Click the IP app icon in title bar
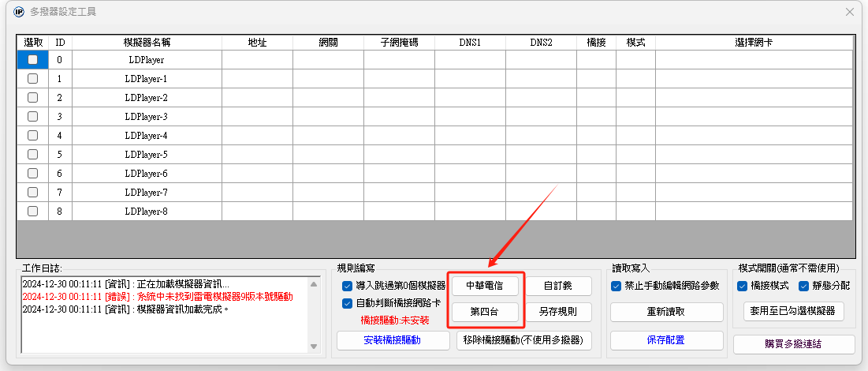868x371 pixels. tap(20, 13)
